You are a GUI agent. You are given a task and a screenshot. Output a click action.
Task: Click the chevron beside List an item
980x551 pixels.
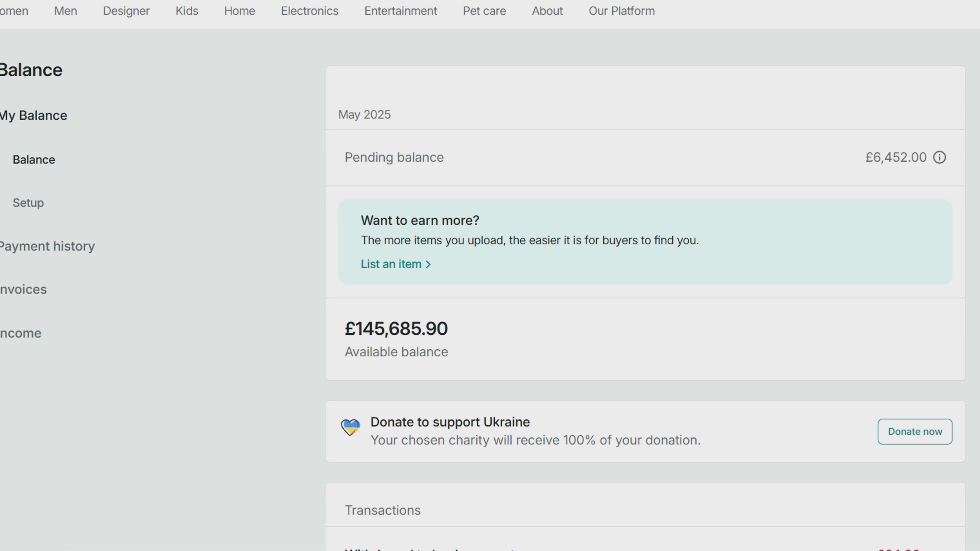point(428,265)
